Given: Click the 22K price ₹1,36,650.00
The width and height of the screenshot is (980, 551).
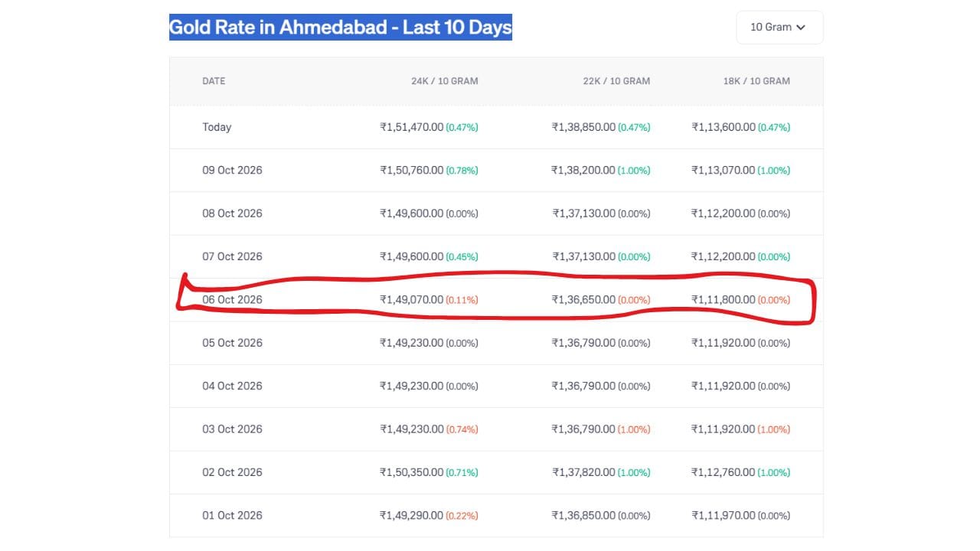Looking at the screenshot, I should [583, 299].
